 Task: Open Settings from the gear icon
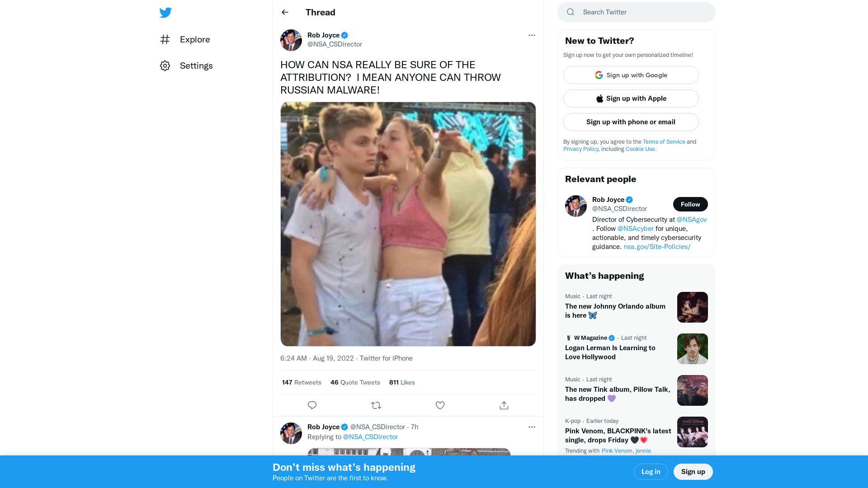tap(165, 66)
